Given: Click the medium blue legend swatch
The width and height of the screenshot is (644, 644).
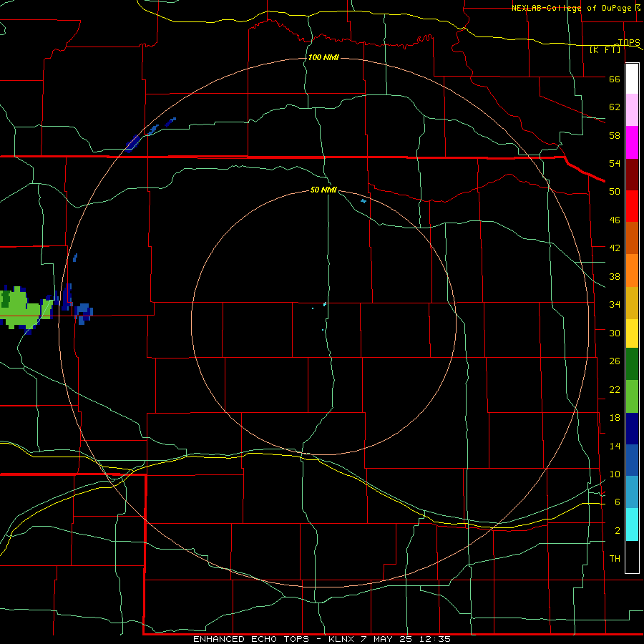Looking at the screenshot, I should pos(632,460).
